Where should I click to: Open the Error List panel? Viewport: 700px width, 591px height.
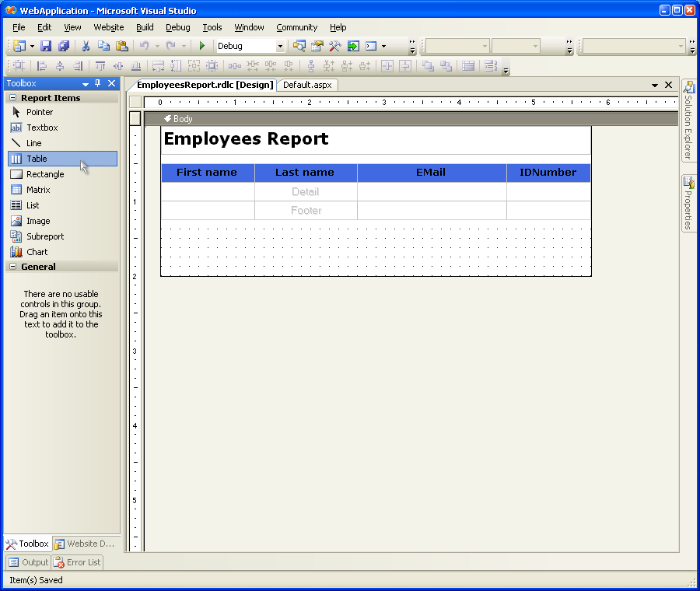pyautogui.click(x=78, y=562)
